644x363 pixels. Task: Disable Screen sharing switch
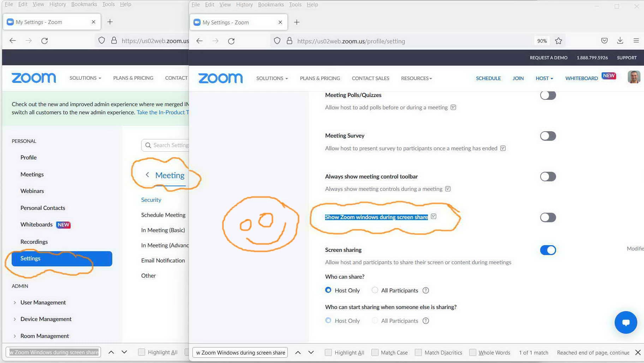coord(548,250)
